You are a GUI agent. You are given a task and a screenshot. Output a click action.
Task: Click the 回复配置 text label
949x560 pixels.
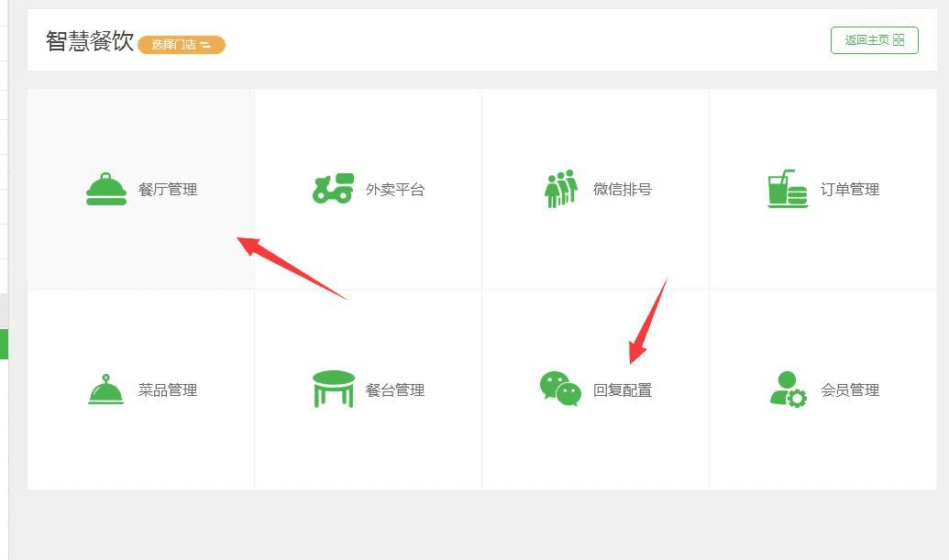click(x=623, y=390)
